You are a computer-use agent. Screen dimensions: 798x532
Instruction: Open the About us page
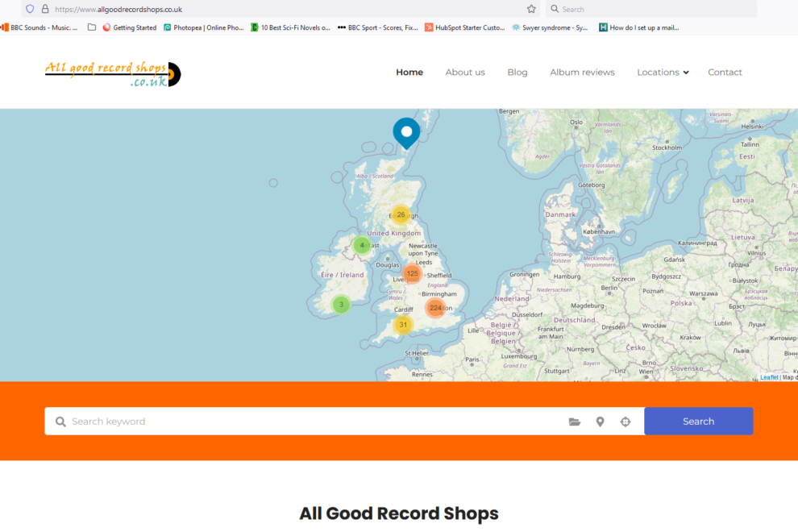465,73
